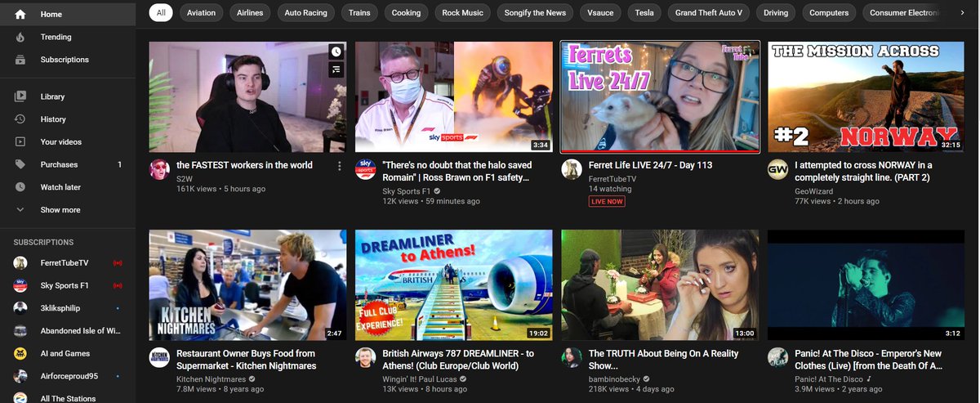The width and height of the screenshot is (980, 403).
Task: Click Panic! At The Disco avatar
Action: click(777, 357)
